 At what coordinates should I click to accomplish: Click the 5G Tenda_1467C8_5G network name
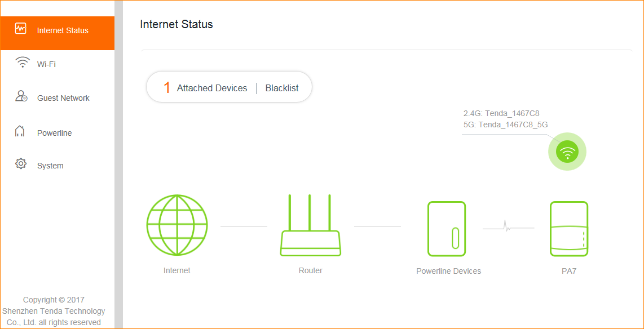click(506, 125)
